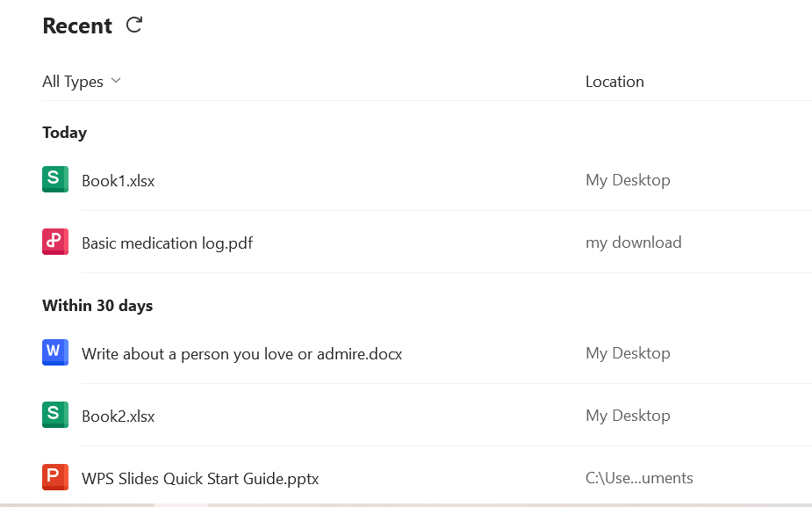Open WPS Slides Quick Start Guide.pptx
The height and width of the screenshot is (507, 812).
coord(200,479)
